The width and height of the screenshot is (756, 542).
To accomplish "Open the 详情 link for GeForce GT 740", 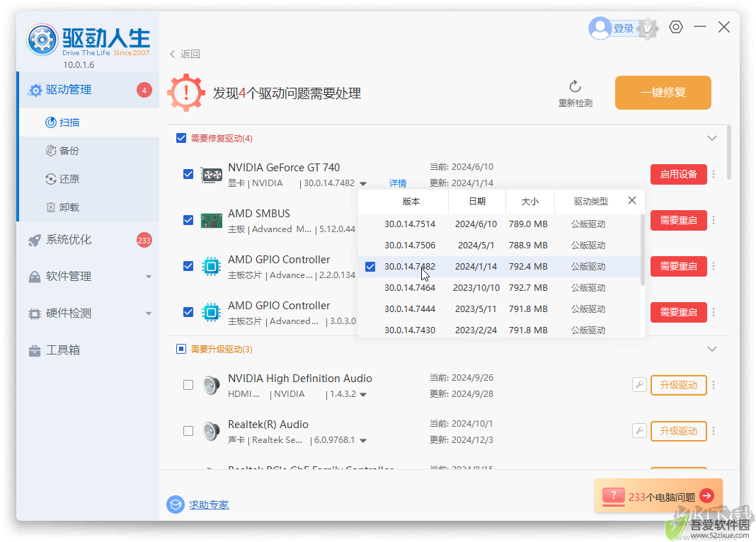I will (398, 183).
